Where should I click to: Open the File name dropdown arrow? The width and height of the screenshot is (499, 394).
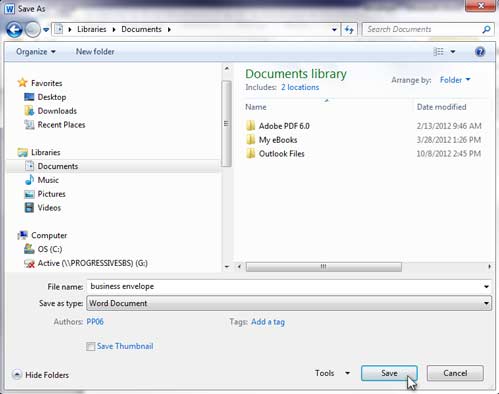pyautogui.click(x=486, y=287)
